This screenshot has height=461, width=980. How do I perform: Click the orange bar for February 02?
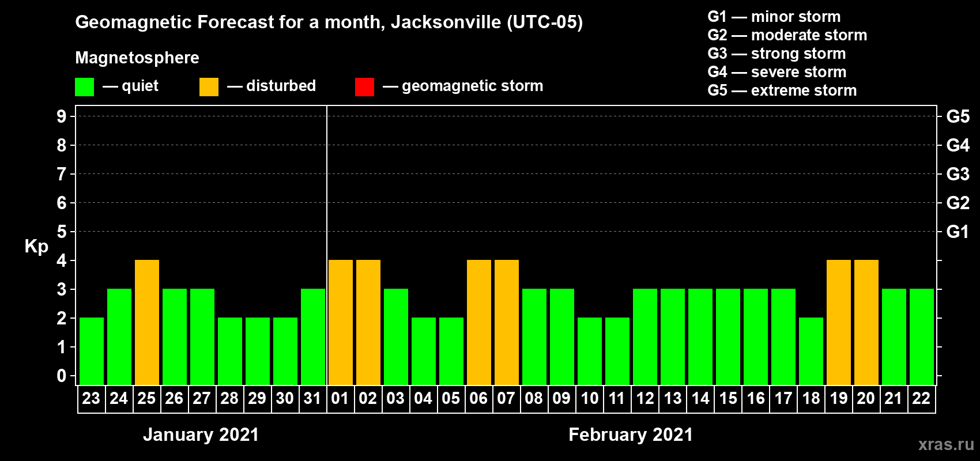tap(368, 322)
